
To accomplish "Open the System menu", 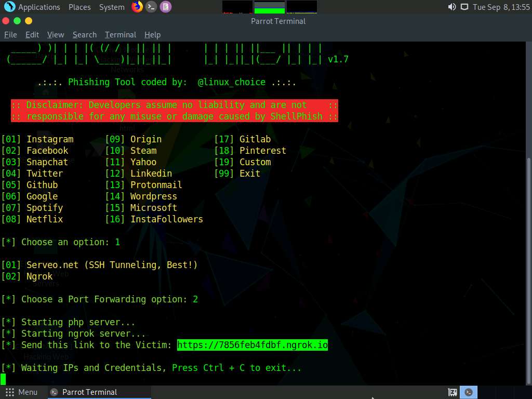I will pos(112,7).
